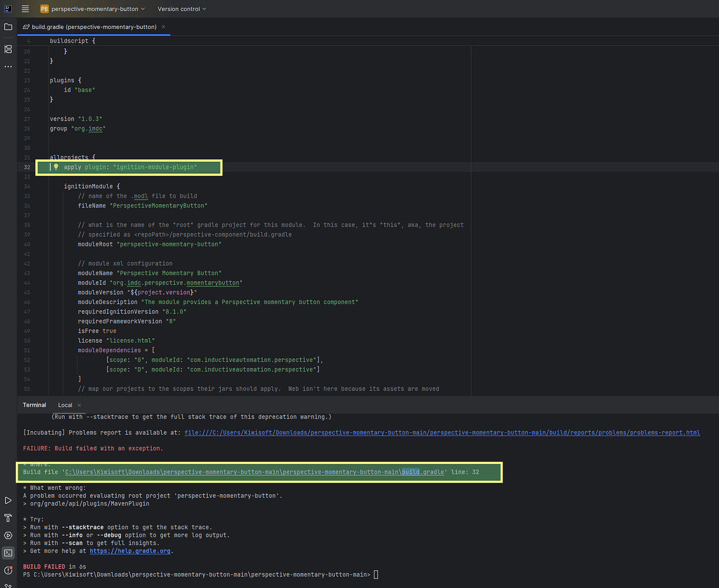The height and width of the screenshot is (588, 719).
Task: Open run configurations via the circled play icon
Action: click(8, 535)
